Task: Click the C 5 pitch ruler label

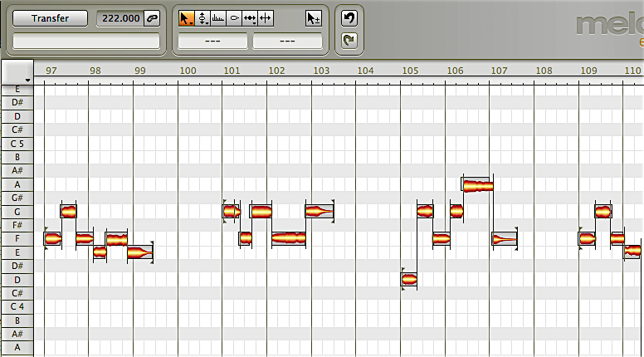Action: (17, 144)
